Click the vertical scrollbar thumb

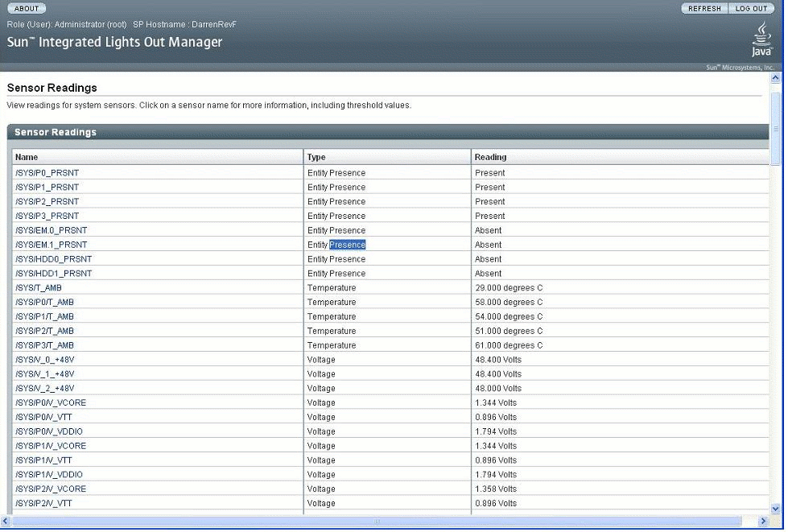pos(775,128)
